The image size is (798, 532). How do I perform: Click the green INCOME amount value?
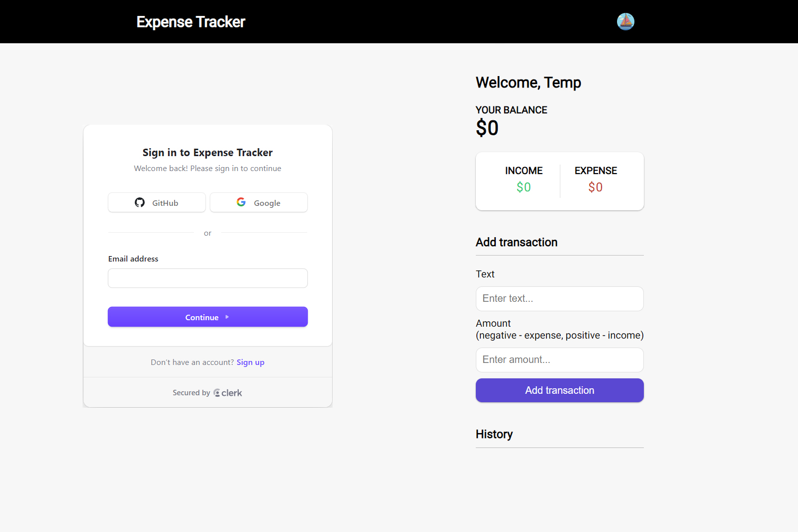(x=524, y=187)
